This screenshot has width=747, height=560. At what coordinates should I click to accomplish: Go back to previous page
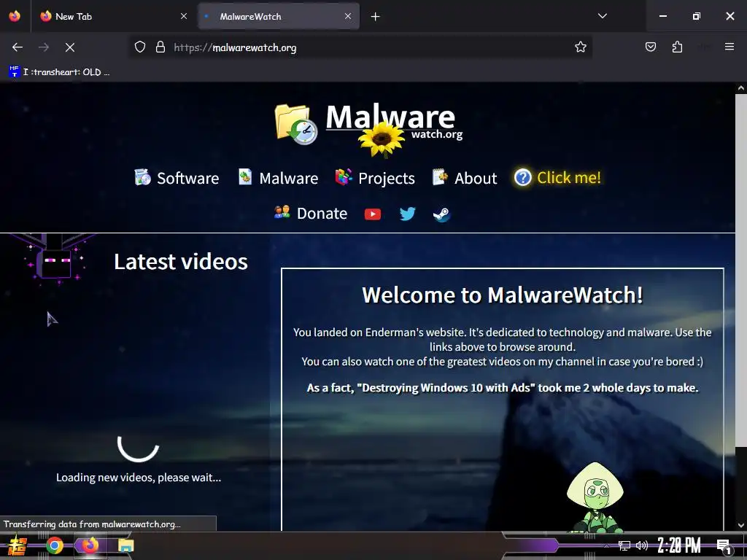coord(18,47)
